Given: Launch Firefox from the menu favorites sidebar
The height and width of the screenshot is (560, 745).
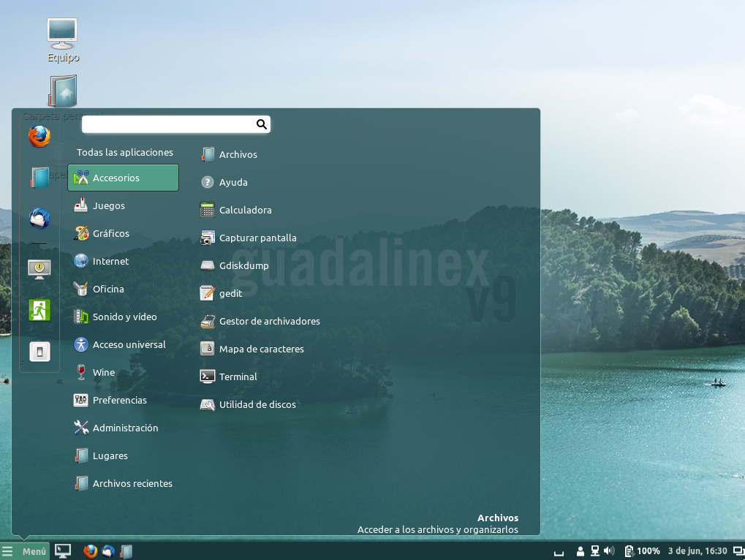Looking at the screenshot, I should [x=39, y=137].
